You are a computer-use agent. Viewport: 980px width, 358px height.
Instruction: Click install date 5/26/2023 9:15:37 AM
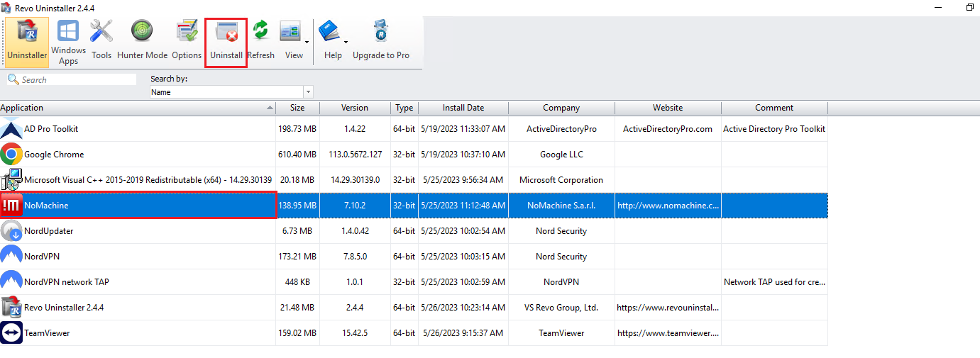pos(463,333)
